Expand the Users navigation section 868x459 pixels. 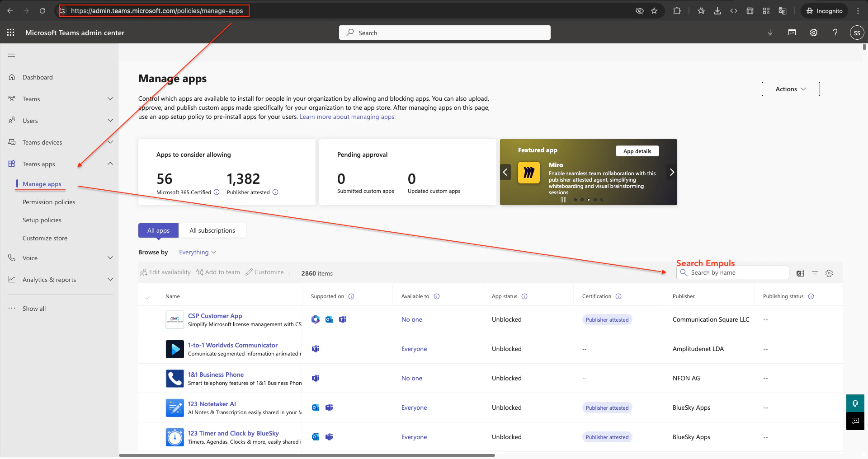[110, 120]
